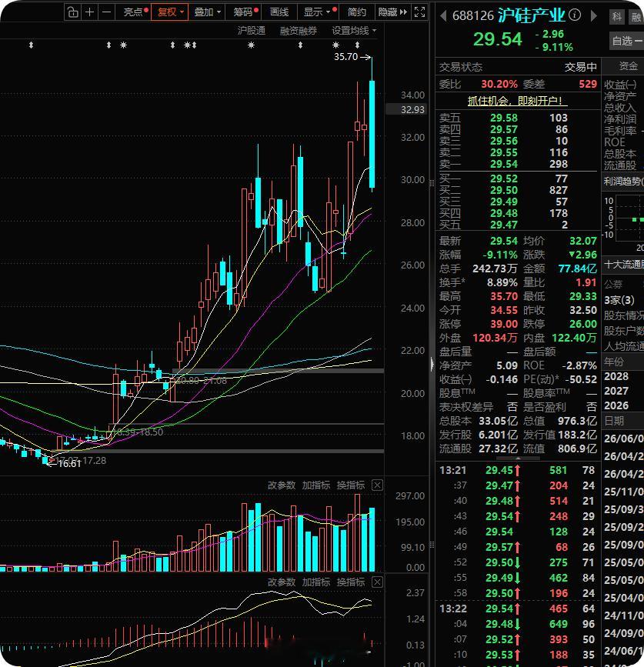Screen dimensions: 644x667
Task: Click the 利润趋势 heading
Action: coord(623,182)
